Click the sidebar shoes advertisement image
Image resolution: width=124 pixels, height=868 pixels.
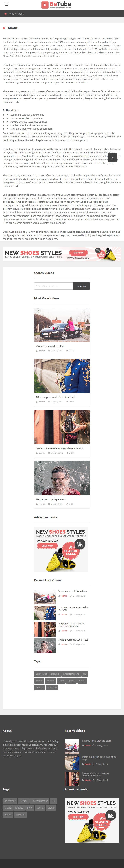tap(61, 549)
